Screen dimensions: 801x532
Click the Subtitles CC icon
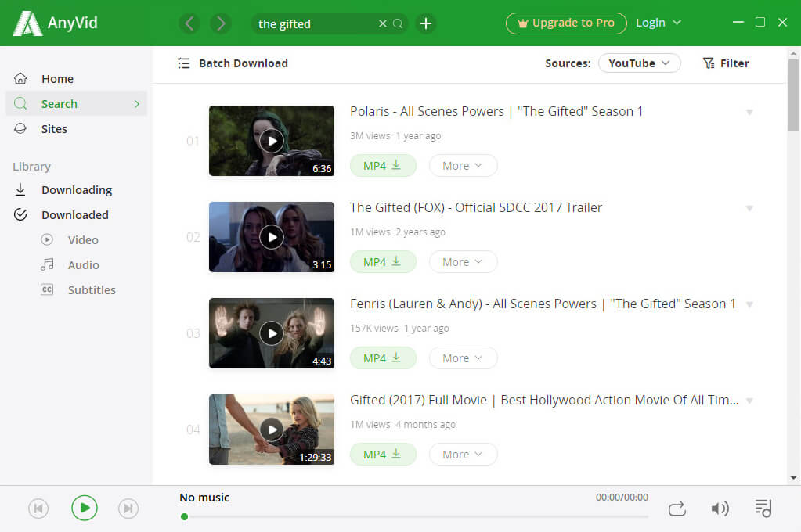coord(46,290)
